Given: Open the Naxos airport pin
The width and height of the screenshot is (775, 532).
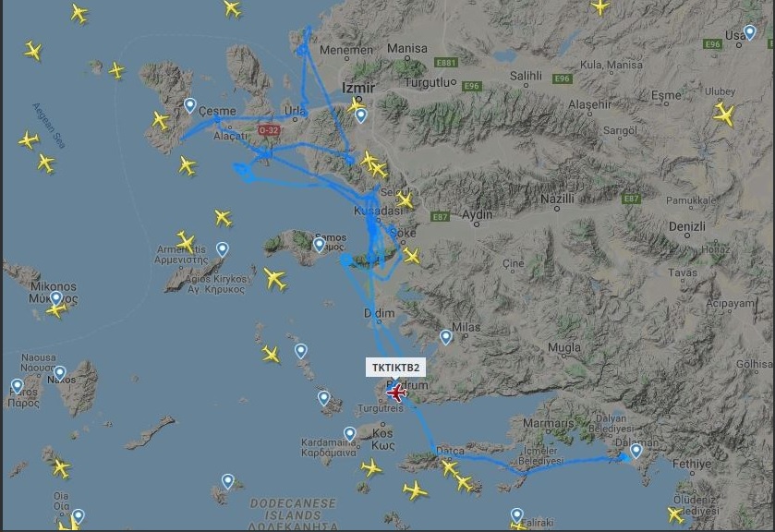Looking at the screenshot, I should pyautogui.click(x=60, y=373).
